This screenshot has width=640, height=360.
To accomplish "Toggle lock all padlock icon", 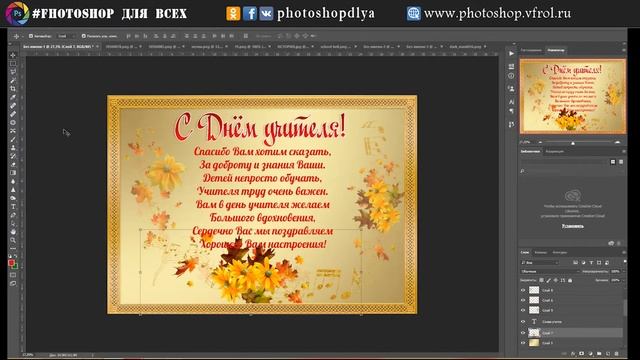I will click(570, 280).
